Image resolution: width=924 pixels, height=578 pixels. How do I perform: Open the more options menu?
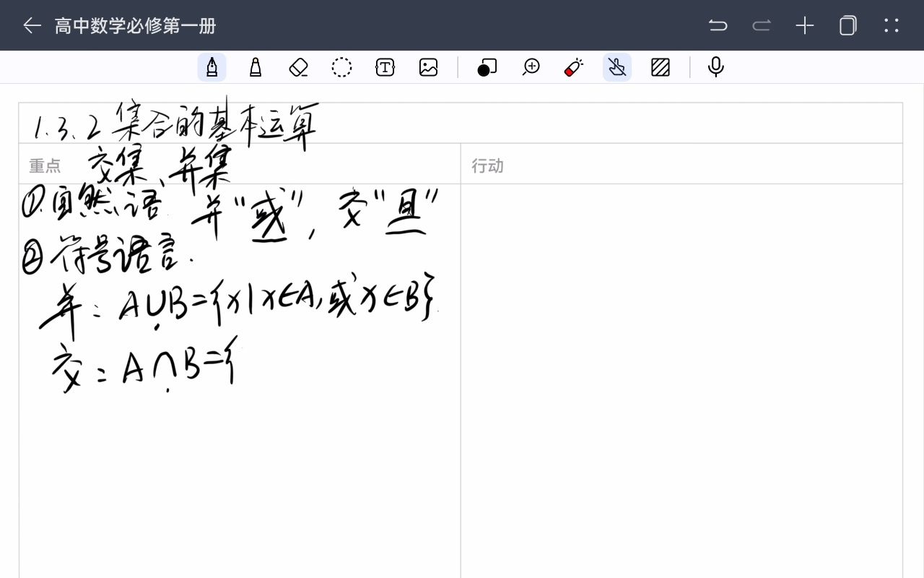892,26
